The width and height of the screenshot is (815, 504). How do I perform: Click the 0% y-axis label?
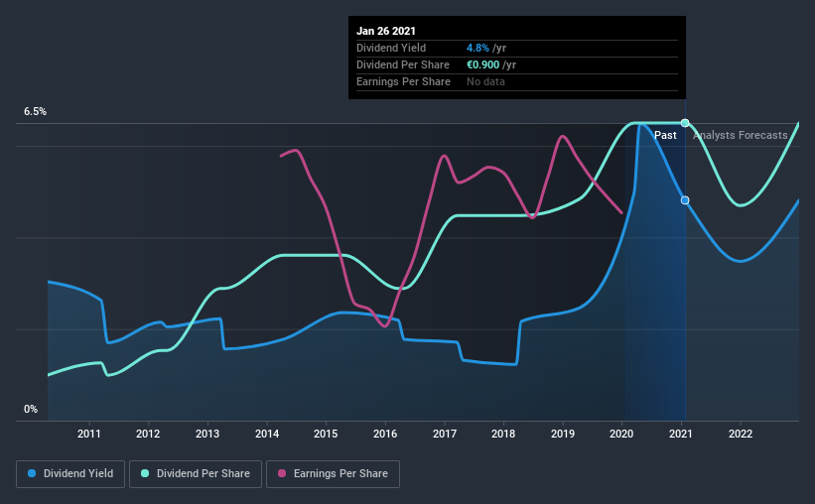[x=31, y=410]
